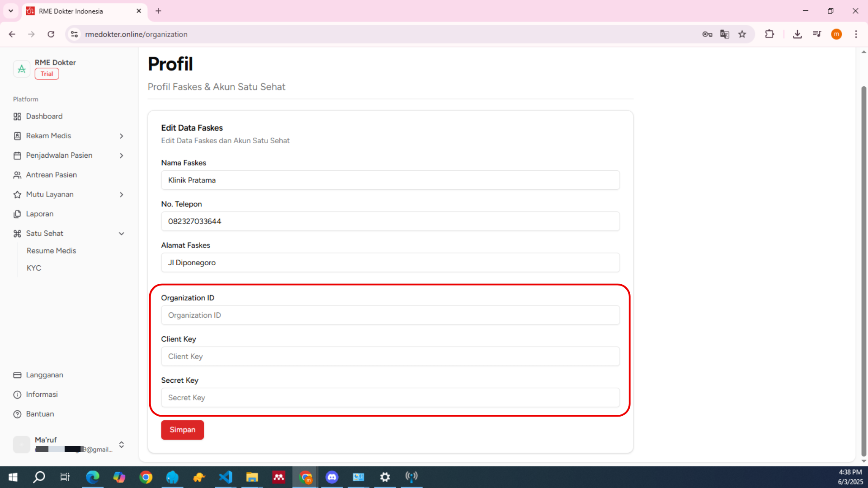Viewport: 868px width, 488px height.
Task: Collapse the Satu Sehat submenu chevron
Action: (x=121, y=234)
